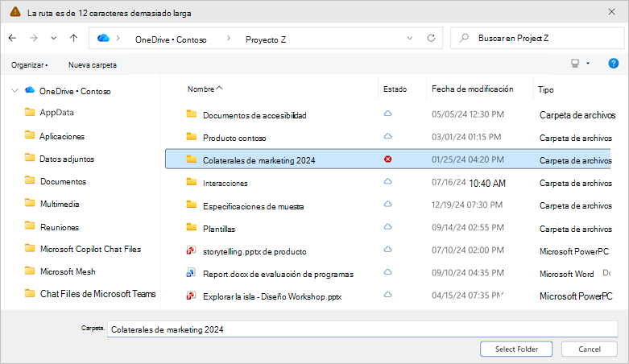Open the Organizar menu
629x364 pixels.
(29, 65)
